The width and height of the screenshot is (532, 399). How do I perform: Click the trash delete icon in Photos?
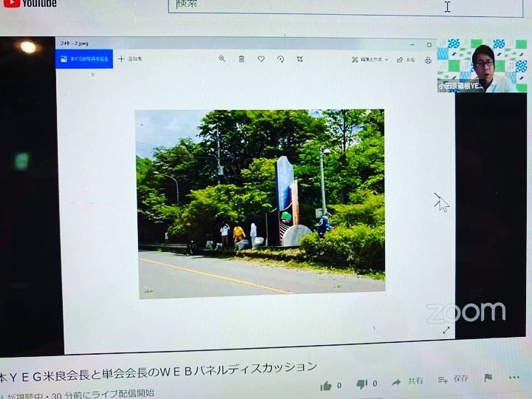coord(242,58)
